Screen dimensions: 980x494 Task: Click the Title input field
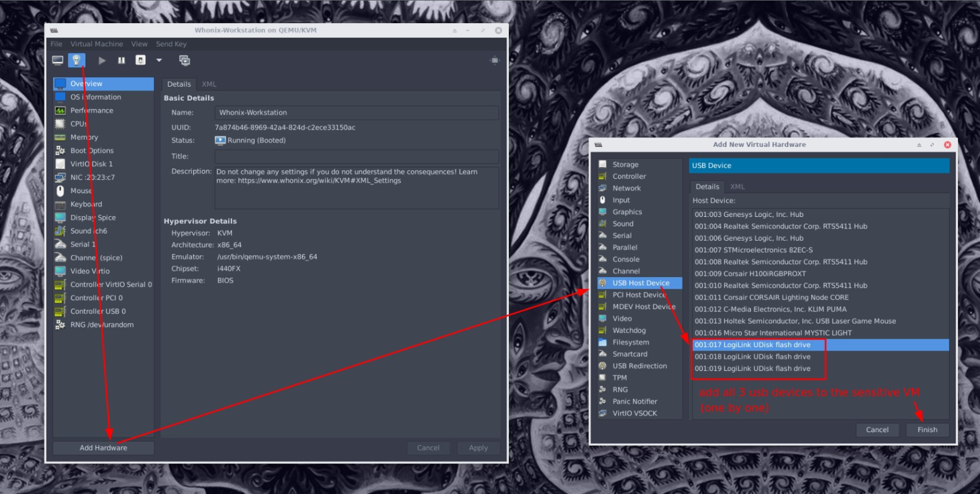pyautogui.click(x=357, y=156)
